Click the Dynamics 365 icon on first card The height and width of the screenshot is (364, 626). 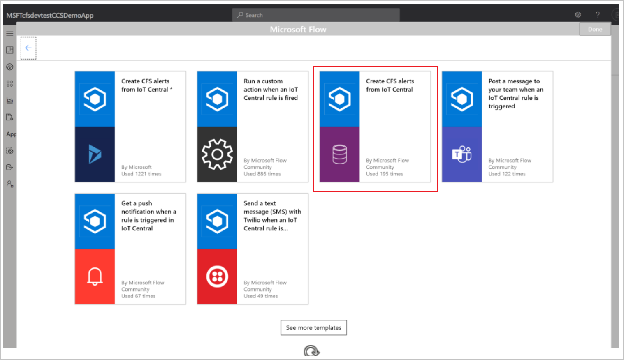[95, 154]
